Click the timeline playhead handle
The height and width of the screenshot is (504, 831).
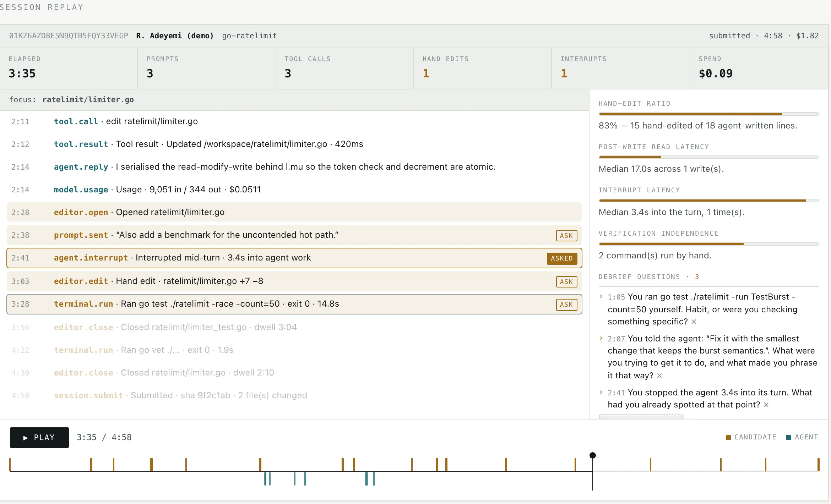click(592, 455)
